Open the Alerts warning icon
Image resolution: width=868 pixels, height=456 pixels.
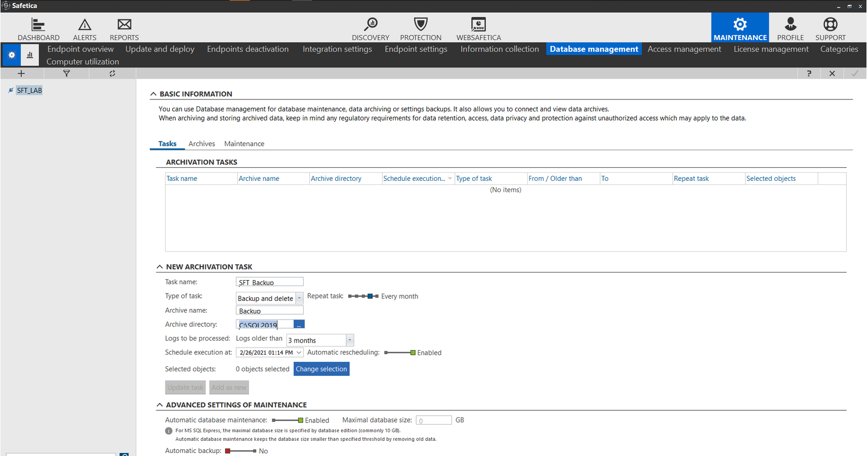(85, 24)
